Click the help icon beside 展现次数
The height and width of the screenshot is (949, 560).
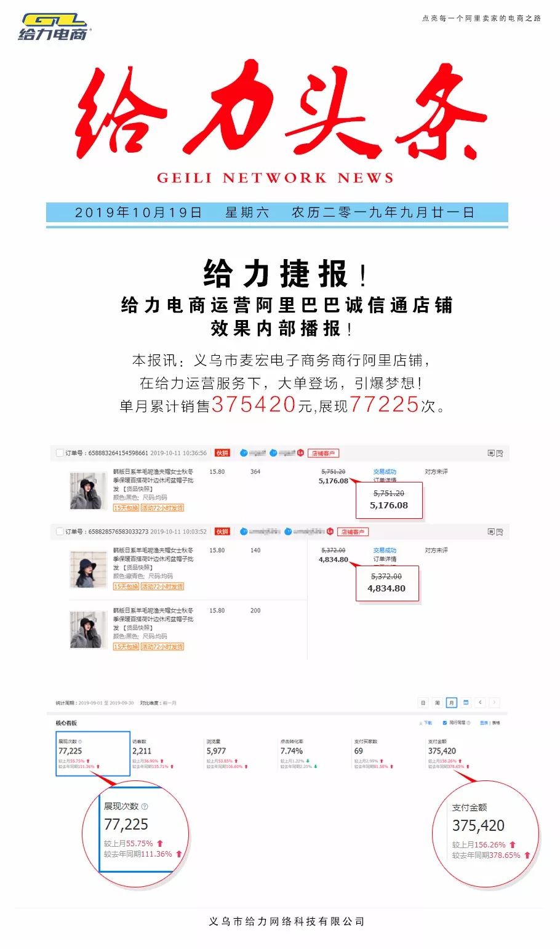[80, 742]
